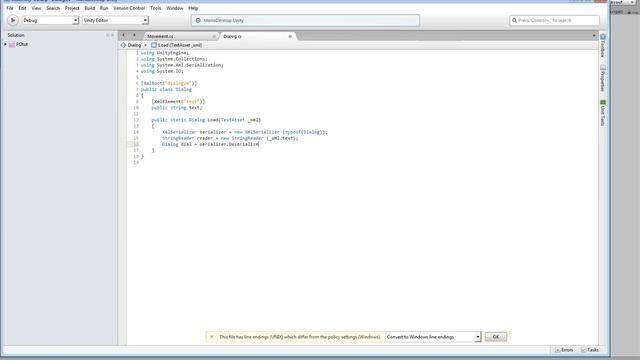Viewport: 640px width, 360px height.
Task: Open the View menu
Action: pyautogui.click(x=36, y=8)
